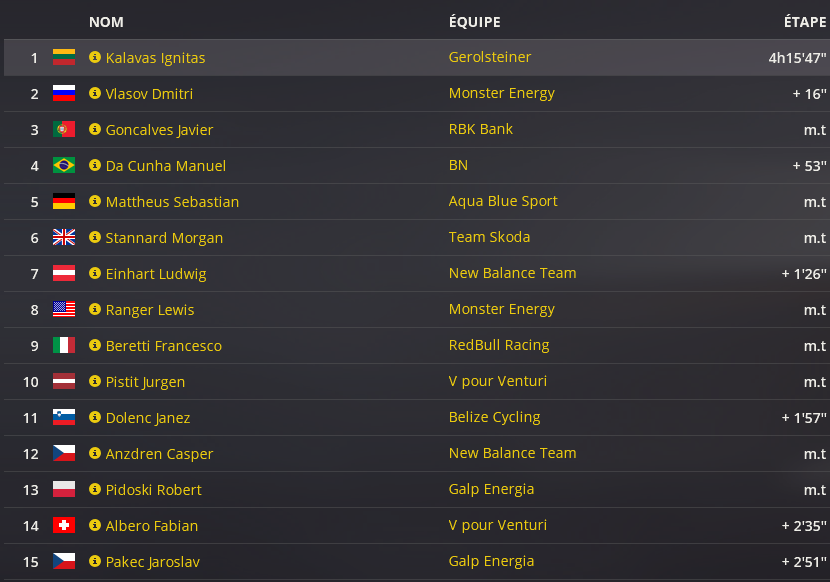
Task: Open Aqua Blue Sport team
Action: 503,201
